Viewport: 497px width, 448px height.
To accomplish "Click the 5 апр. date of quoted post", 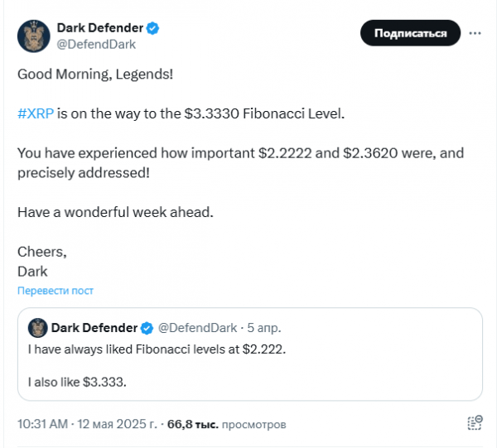I will pyautogui.click(x=264, y=328).
